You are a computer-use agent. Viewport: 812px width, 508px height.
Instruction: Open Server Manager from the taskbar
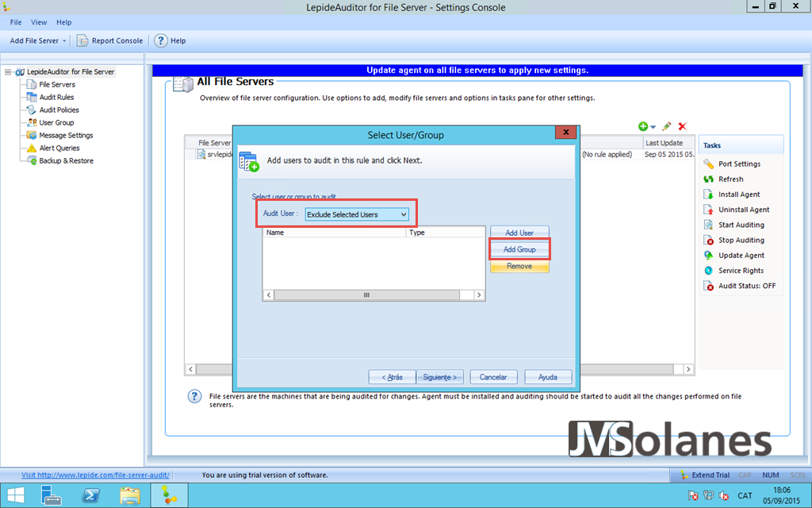52,495
